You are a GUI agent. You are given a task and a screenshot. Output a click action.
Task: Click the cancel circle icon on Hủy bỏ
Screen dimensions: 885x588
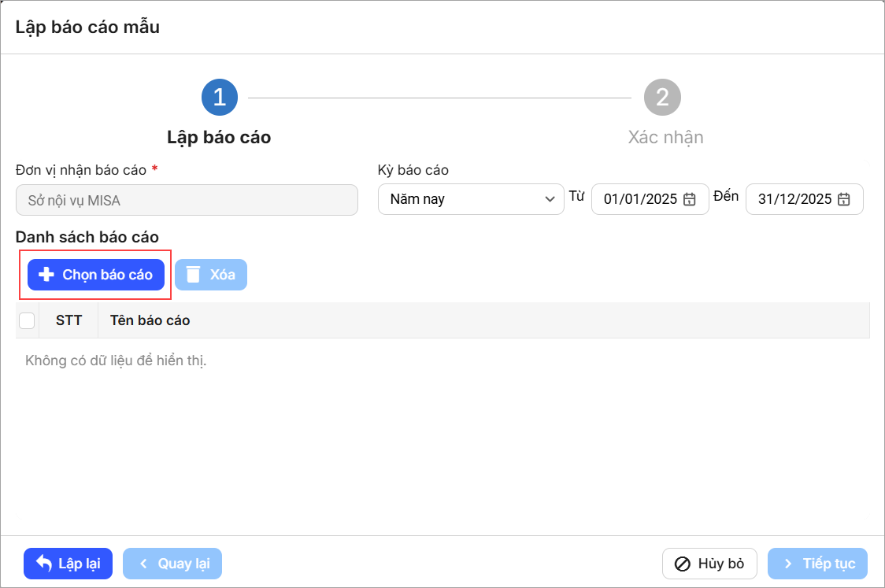[x=683, y=564]
